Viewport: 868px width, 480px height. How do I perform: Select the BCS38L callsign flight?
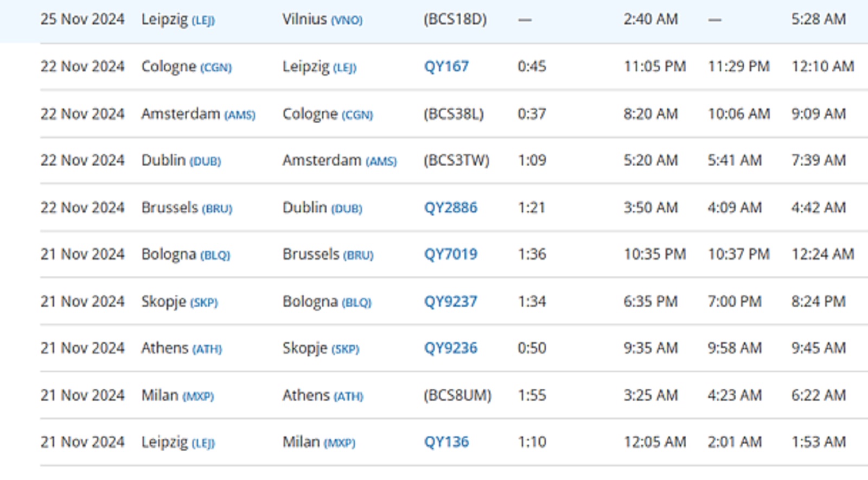(454, 114)
